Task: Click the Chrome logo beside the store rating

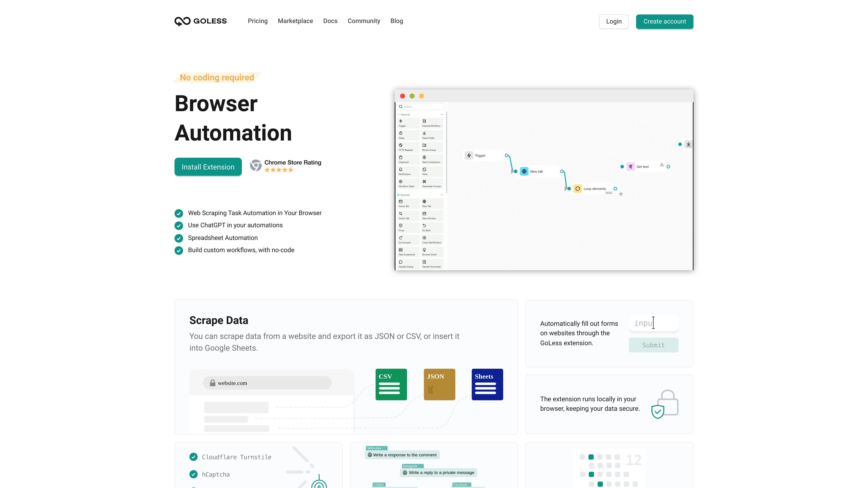Action: [256, 165]
